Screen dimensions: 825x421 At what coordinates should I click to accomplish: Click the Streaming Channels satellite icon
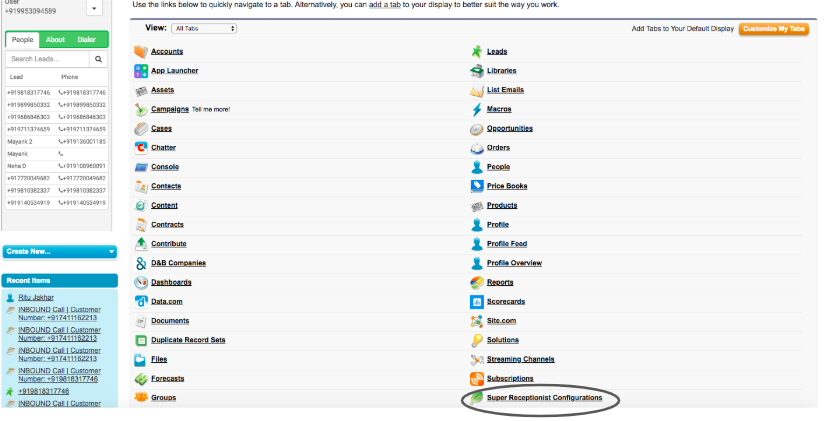pyautogui.click(x=477, y=360)
